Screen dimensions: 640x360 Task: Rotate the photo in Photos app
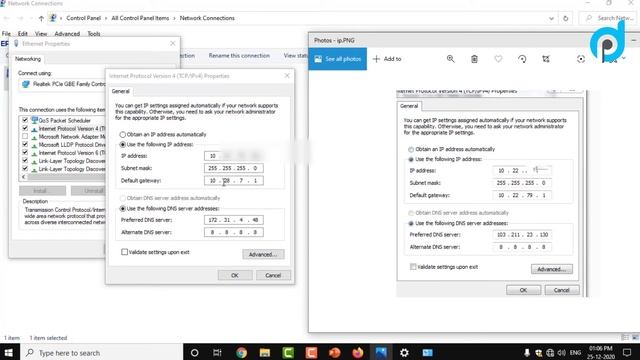coord(522,59)
